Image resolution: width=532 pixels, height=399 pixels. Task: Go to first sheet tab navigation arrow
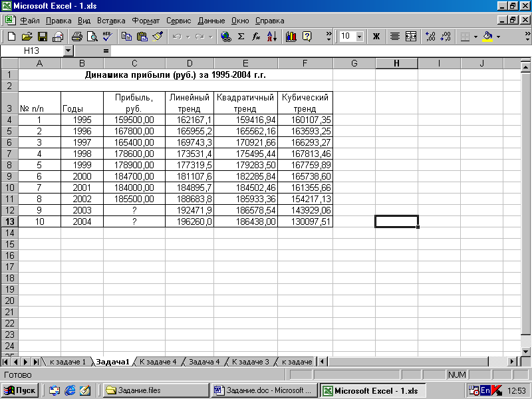[5, 362]
